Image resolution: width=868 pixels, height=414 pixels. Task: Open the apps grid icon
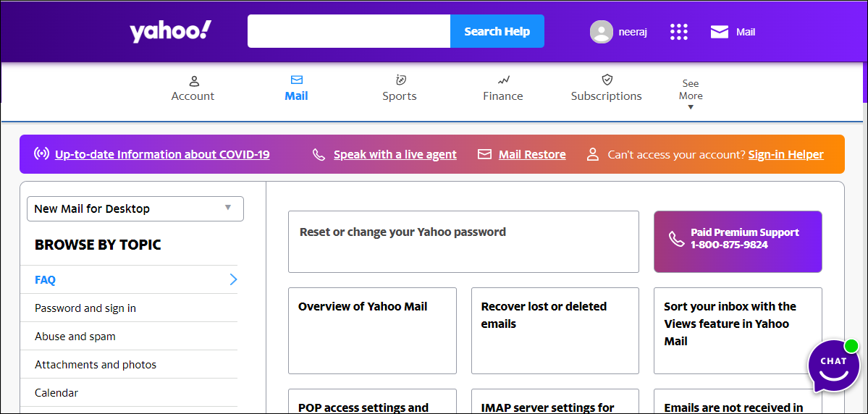tap(678, 32)
